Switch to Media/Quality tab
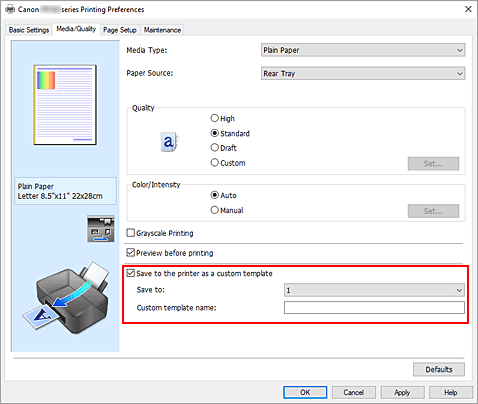Viewport: 478px width, 404px height. [x=76, y=29]
